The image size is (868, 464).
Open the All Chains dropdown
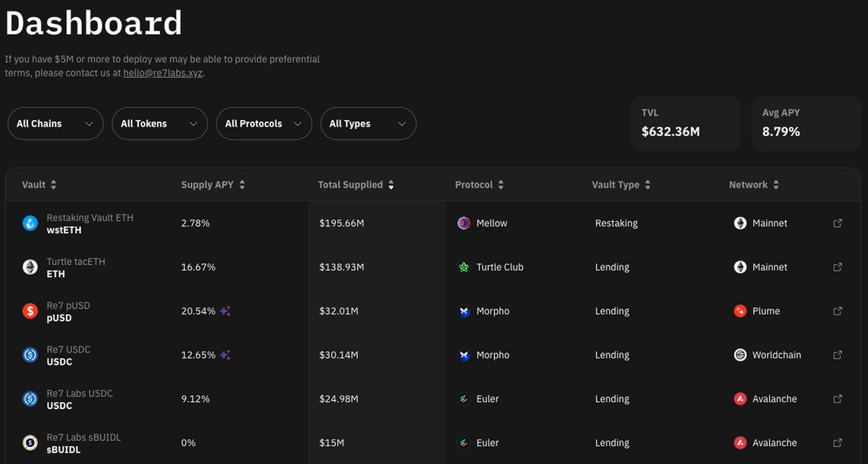pos(56,124)
